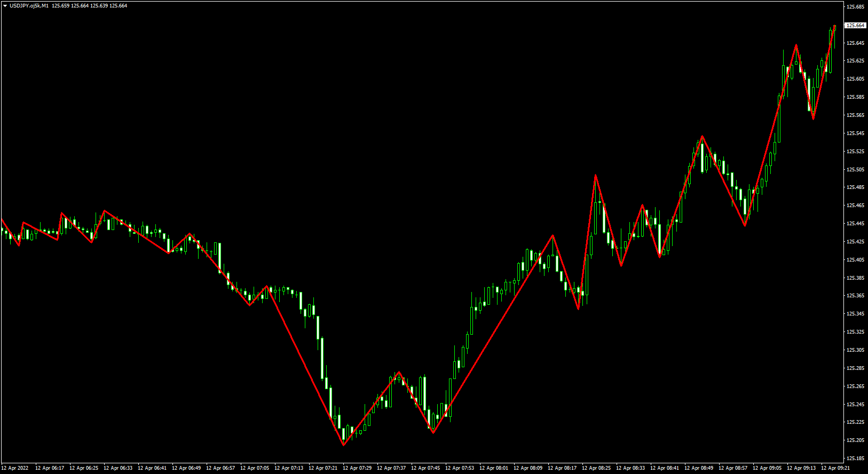The image size is (868, 474).
Task: Click the 12 Apr 07:13 time label
Action: point(289,468)
